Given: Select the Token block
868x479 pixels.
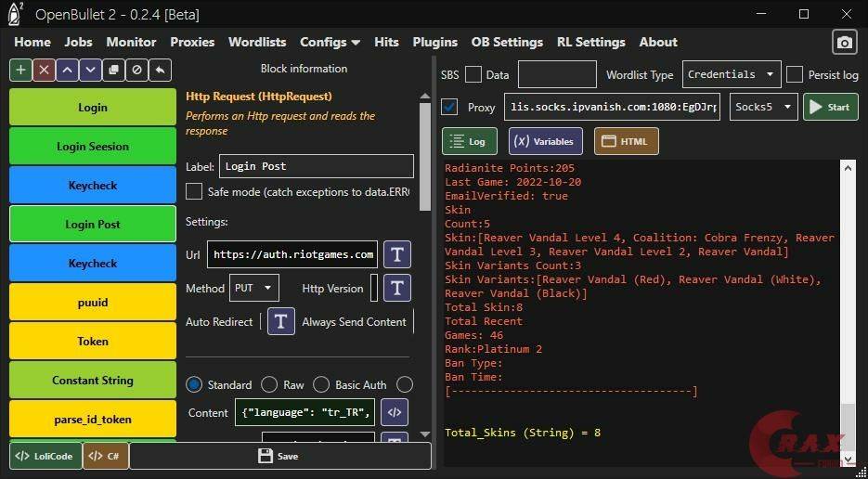Looking at the screenshot, I should (93, 341).
